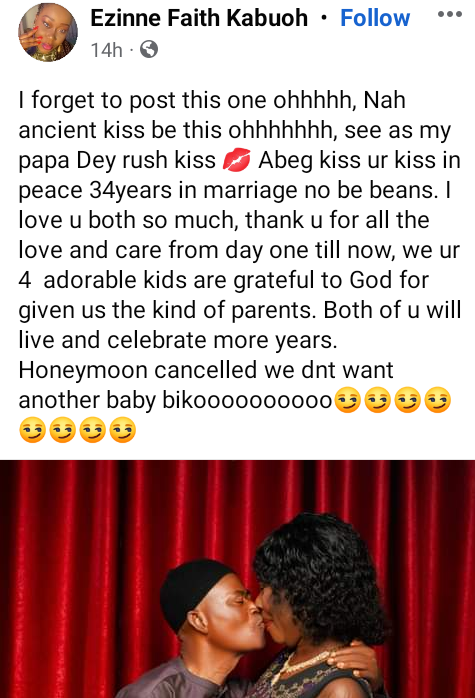This screenshot has height=698, width=475.
Task: Open the profile via the Ezinne Faith Kabuoh name
Action: [199, 18]
